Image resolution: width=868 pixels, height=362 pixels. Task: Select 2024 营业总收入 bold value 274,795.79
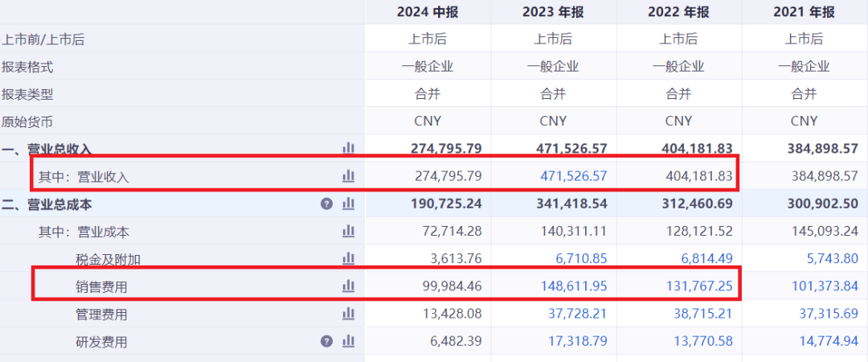(447, 149)
